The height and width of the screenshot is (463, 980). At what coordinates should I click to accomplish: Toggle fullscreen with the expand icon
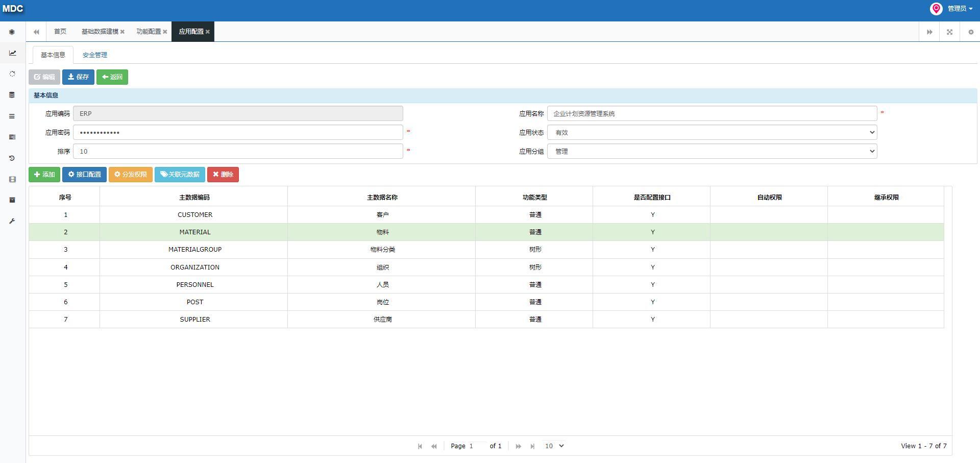click(x=949, y=32)
